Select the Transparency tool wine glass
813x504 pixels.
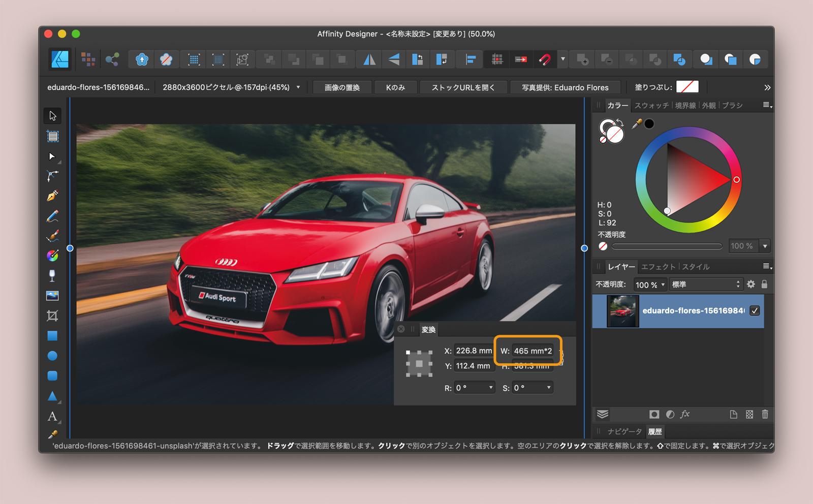[x=52, y=275]
